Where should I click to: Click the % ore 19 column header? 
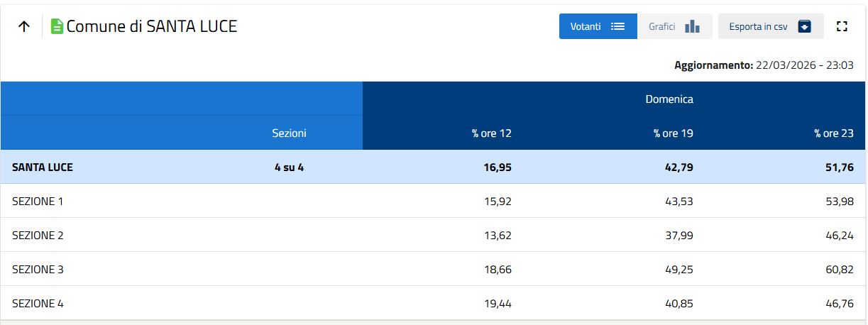tap(673, 133)
